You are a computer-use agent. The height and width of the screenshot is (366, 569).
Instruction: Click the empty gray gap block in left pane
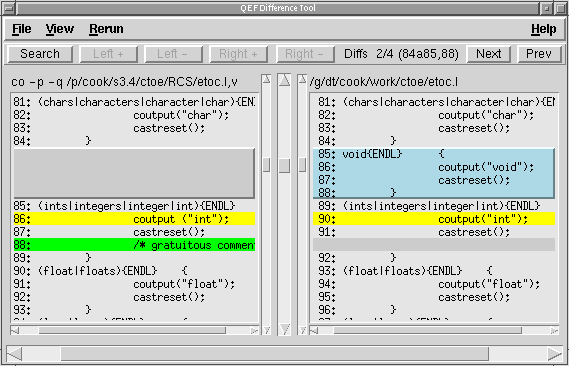[x=134, y=173]
